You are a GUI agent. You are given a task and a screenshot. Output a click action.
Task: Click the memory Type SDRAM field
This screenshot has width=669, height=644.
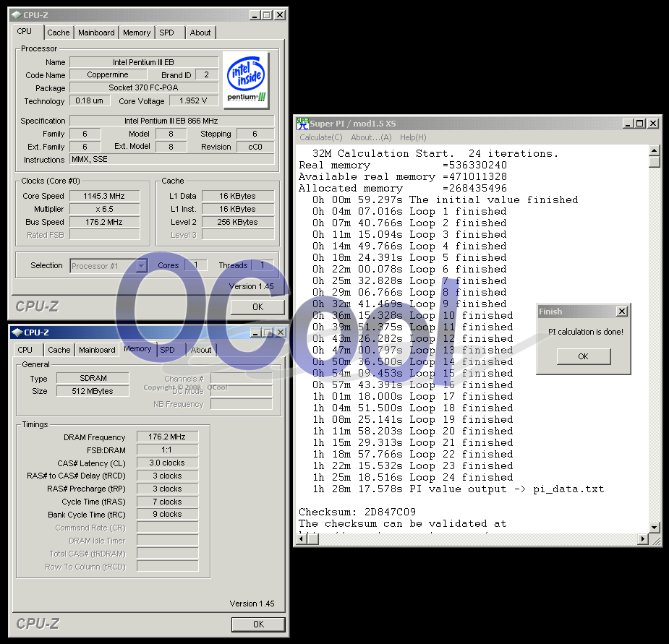[93, 378]
